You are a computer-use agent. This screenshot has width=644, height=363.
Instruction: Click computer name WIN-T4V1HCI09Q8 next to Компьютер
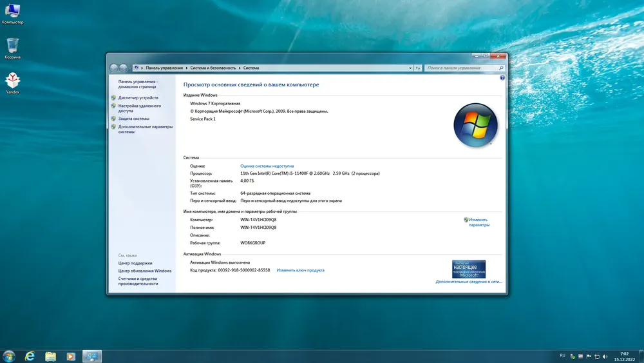point(258,220)
